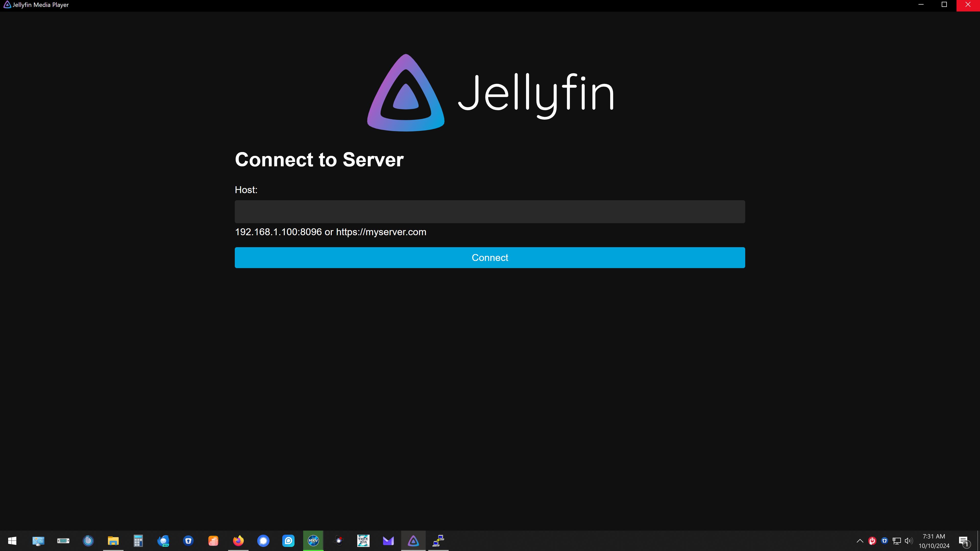Click the network status tray icon
This screenshot has width=980, height=551.
897,541
